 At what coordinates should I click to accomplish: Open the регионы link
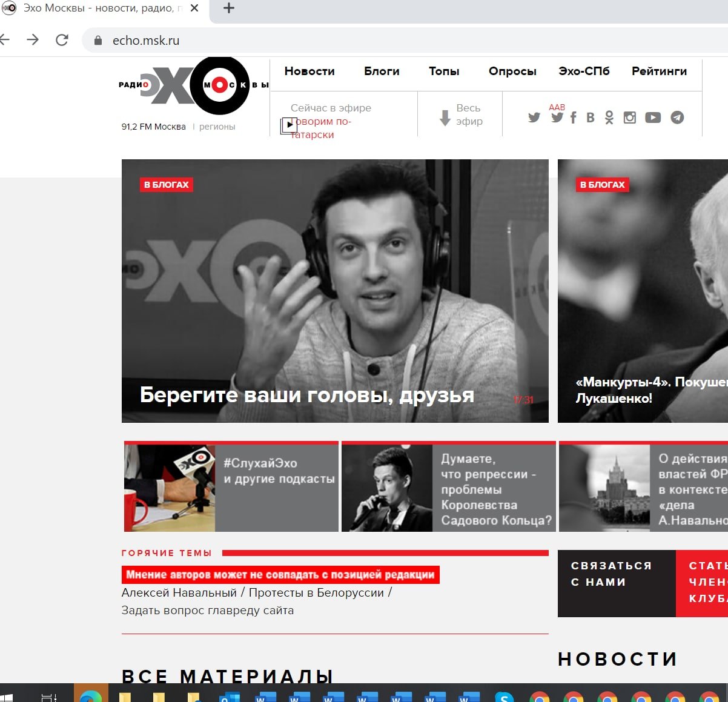[x=217, y=127]
